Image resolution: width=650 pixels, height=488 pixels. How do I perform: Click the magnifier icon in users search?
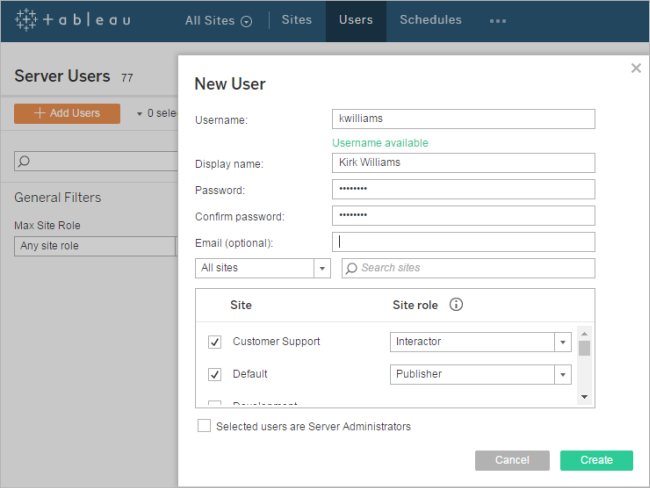[24, 161]
